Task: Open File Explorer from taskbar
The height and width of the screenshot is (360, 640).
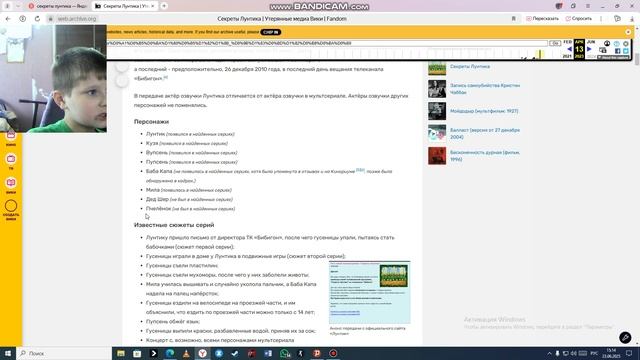Action: click(121, 353)
